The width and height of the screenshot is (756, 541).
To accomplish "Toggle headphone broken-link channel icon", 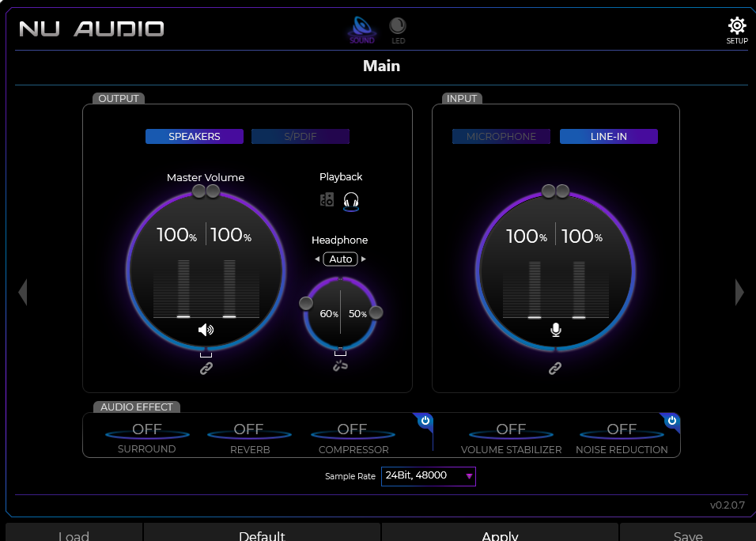I will pyautogui.click(x=340, y=366).
